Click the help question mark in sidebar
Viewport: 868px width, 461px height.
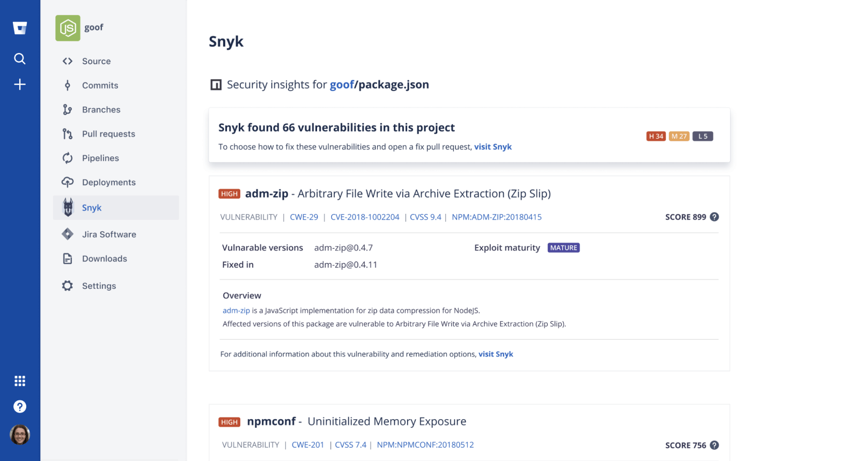click(x=20, y=407)
